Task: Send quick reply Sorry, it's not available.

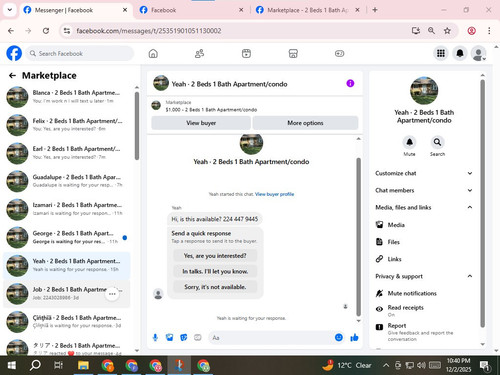Action: (x=215, y=287)
